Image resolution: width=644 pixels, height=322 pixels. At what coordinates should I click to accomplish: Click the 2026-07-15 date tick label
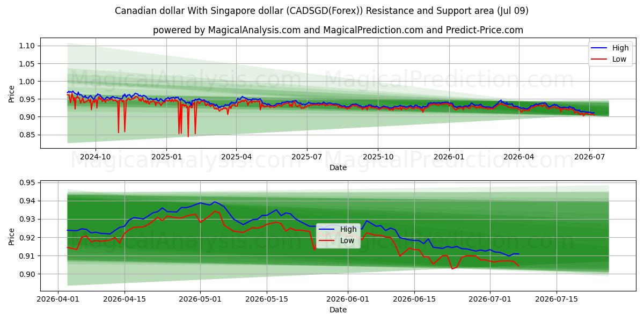tap(556, 299)
